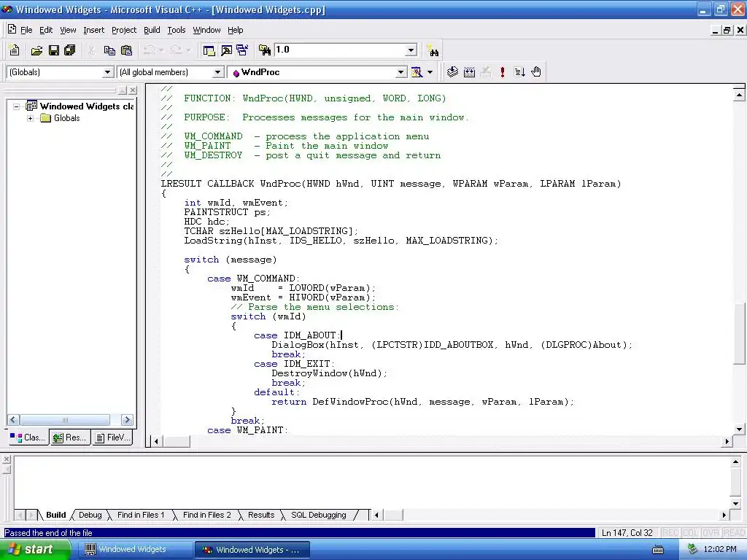Screen dimensions: 747x560
Task: Click the output pane scroll up arrow
Action: click(735, 462)
